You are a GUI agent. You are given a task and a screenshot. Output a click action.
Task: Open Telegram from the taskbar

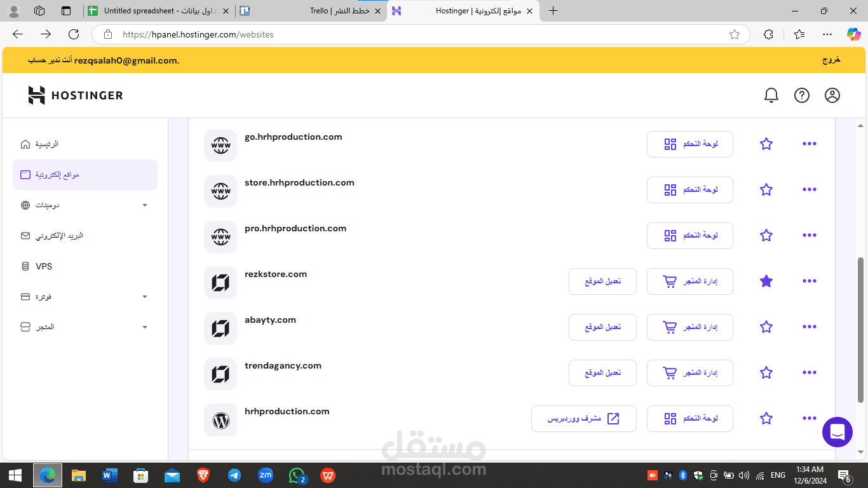point(234,475)
